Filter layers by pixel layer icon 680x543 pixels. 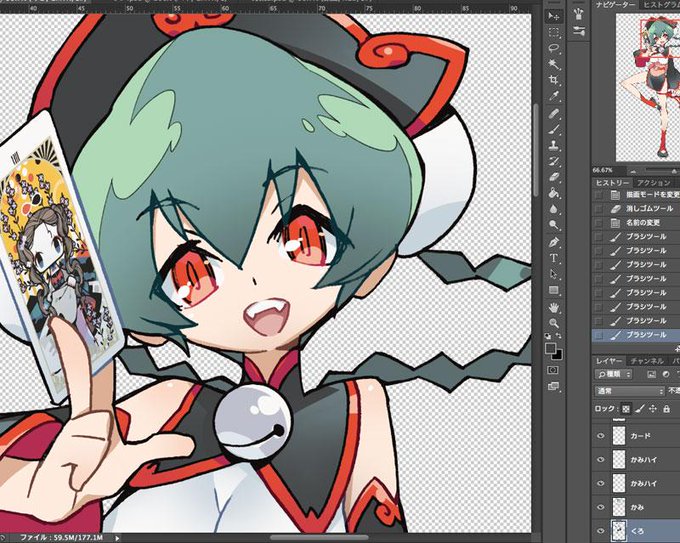pyautogui.click(x=651, y=374)
